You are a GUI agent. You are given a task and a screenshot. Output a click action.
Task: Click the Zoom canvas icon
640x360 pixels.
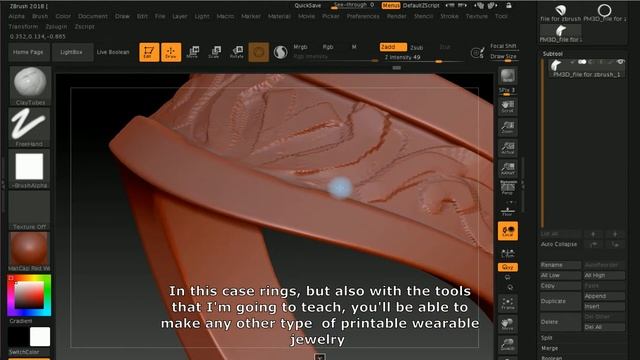click(x=508, y=127)
